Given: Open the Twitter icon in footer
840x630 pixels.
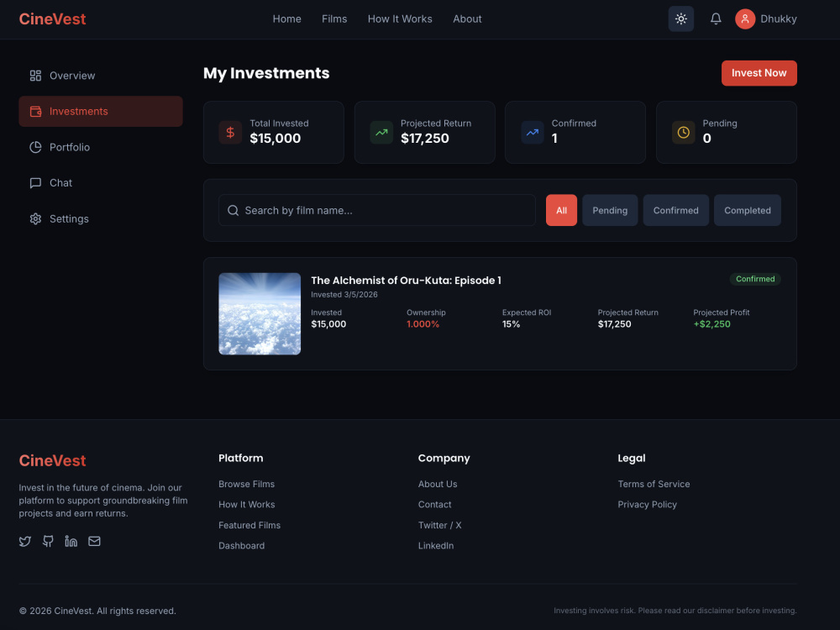Looking at the screenshot, I should 25,541.
